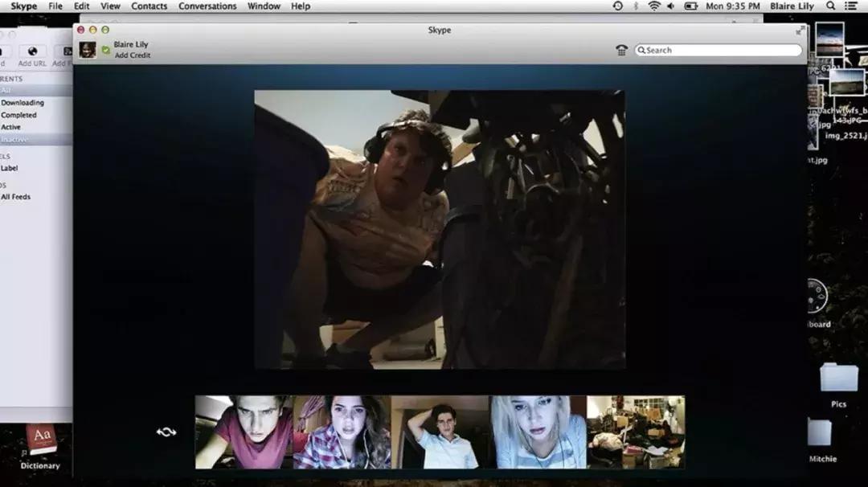This screenshot has height=487, width=868.
Task: Open the Conversations menu
Action: [207, 6]
